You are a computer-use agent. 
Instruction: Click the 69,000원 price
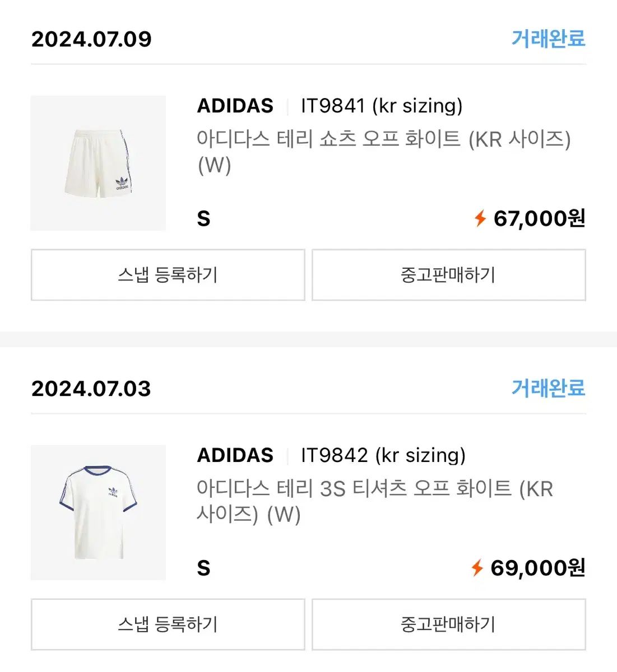(x=537, y=568)
